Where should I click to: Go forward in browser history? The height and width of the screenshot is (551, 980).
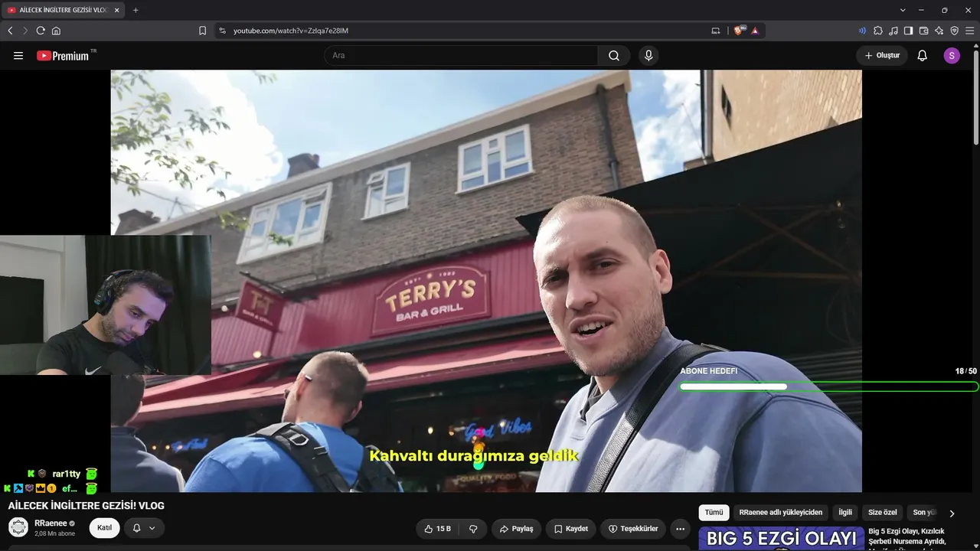coord(25,31)
